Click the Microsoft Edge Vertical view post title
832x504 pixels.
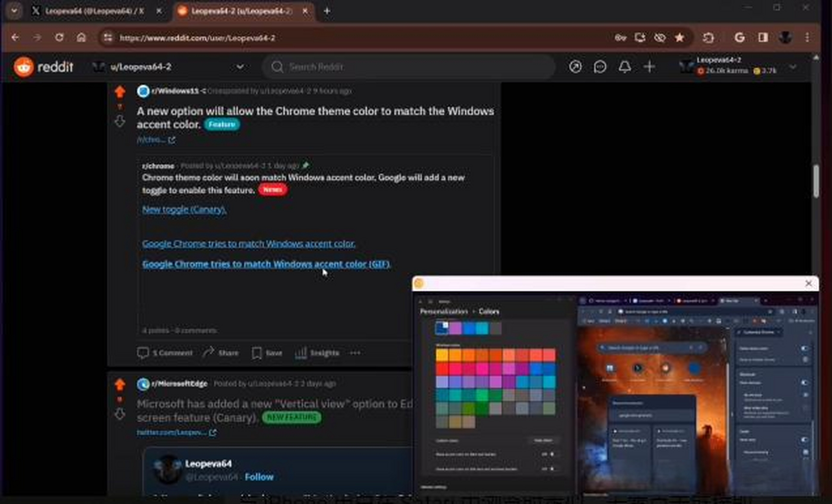point(274,410)
